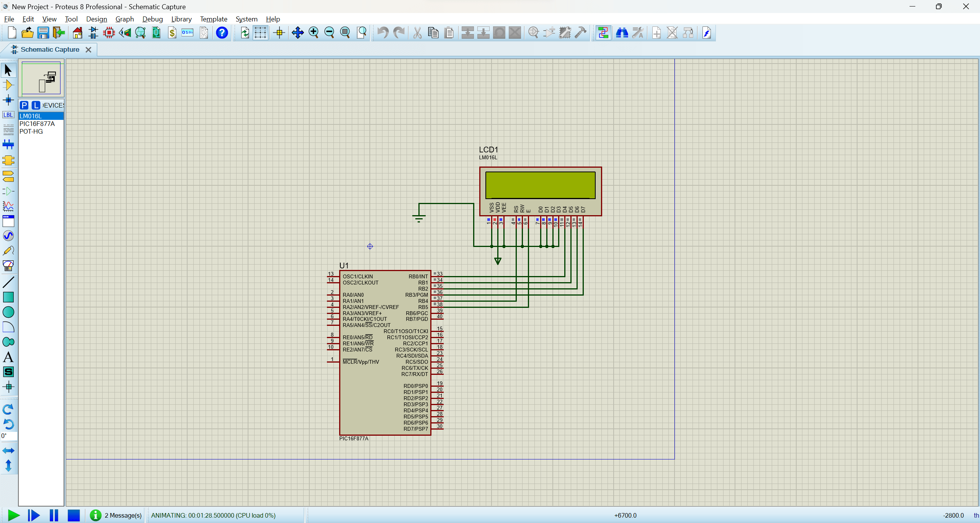
Task: Open the 2 Message(s) simulation log
Action: tap(123, 515)
